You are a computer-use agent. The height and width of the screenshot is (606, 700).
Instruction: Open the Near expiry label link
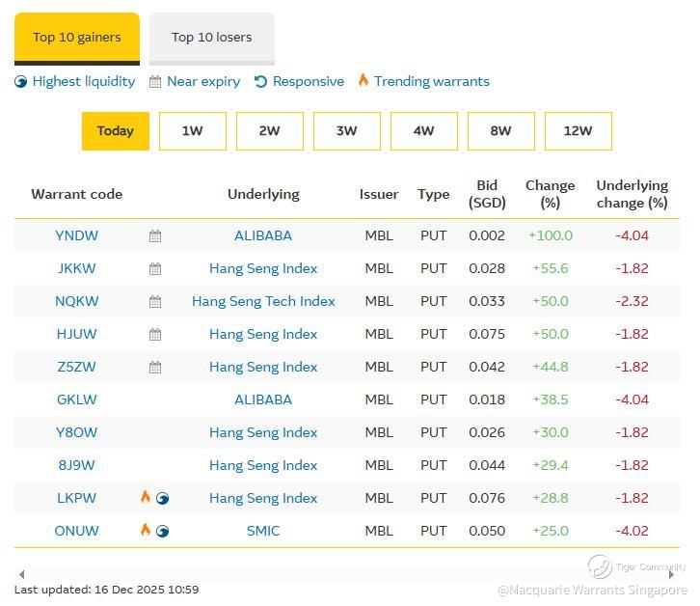[203, 81]
